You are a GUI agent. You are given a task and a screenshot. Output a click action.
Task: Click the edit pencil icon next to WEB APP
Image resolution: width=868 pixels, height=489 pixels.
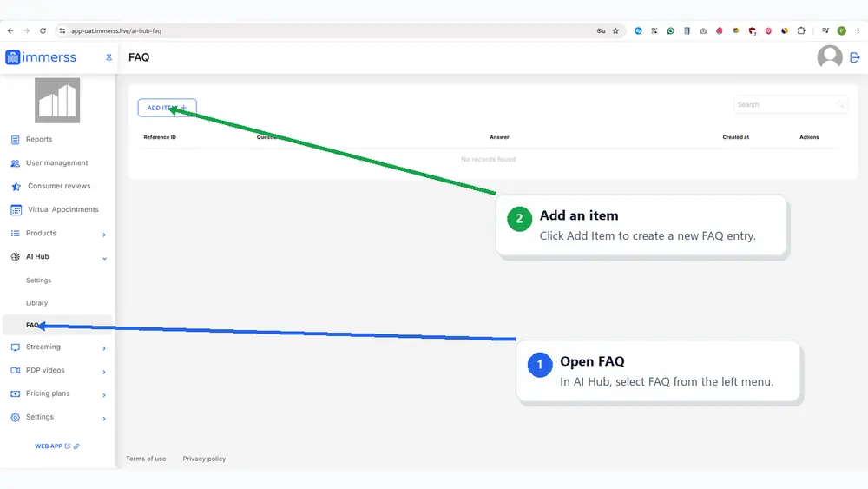tap(76, 446)
